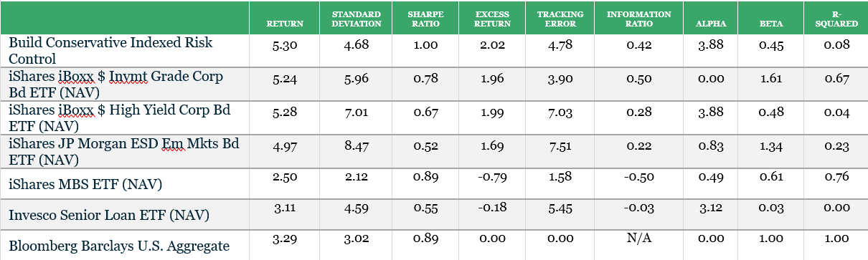The width and height of the screenshot is (868, 260).
Task: Select Bloomberg Barclays U.S. Aggregate row label
Action: point(119,246)
